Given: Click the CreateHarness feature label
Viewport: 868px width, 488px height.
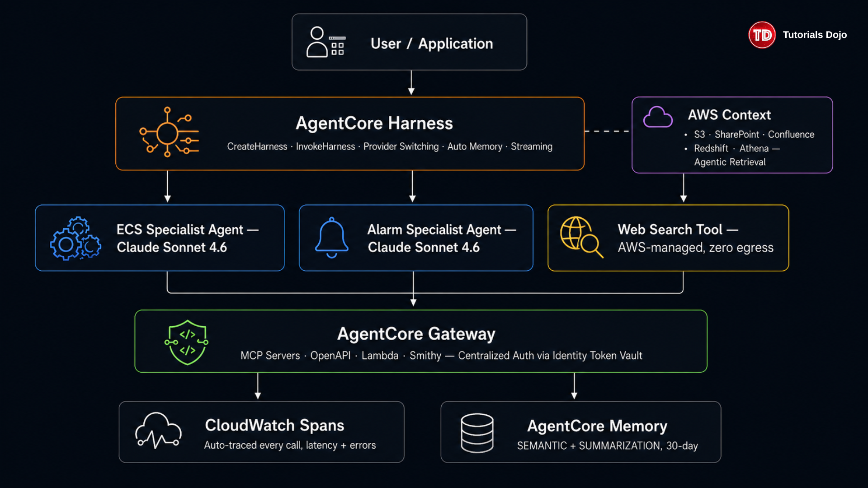Looking at the screenshot, I should pos(257,146).
